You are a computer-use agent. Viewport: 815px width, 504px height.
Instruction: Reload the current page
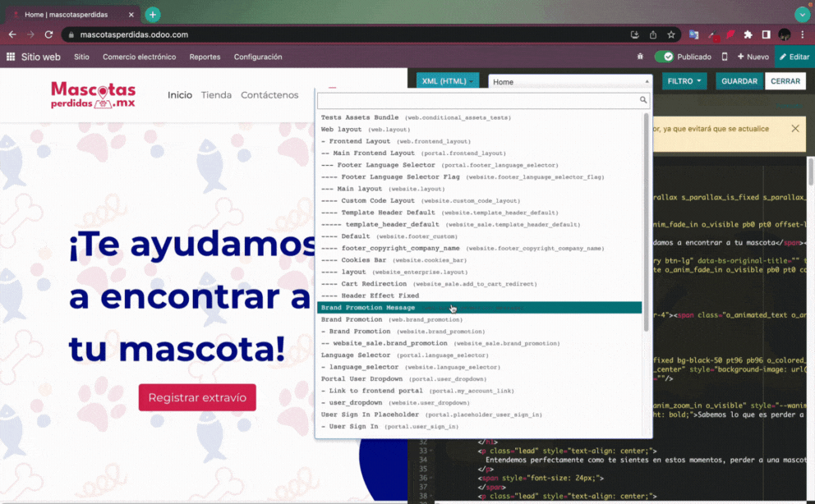click(48, 34)
